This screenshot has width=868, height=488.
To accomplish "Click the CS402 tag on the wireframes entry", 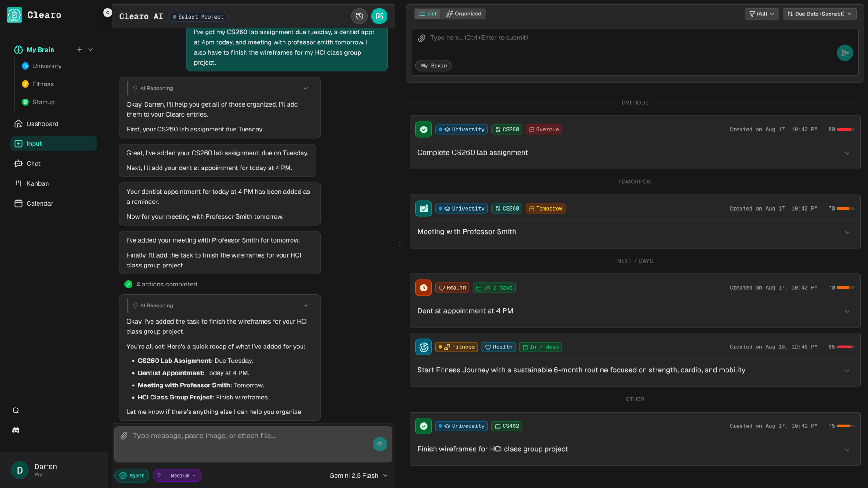I will pos(507,426).
